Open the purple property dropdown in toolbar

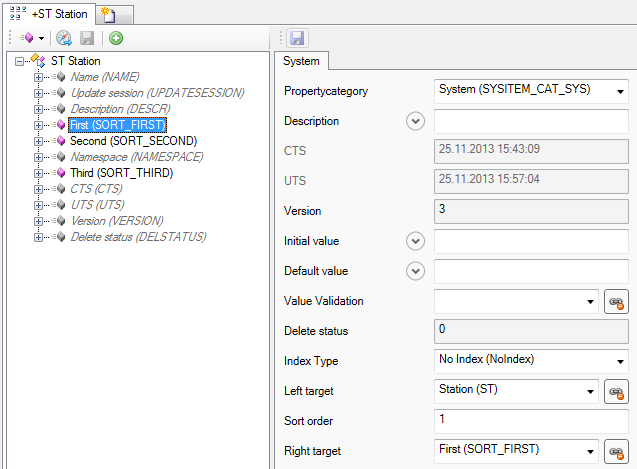tap(32, 38)
